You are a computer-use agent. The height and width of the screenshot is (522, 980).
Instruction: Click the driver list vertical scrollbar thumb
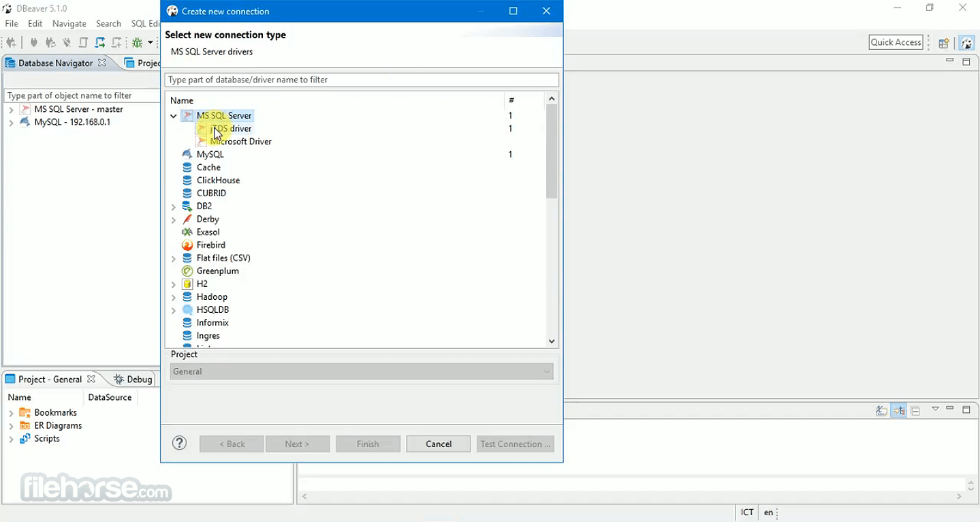(552, 151)
